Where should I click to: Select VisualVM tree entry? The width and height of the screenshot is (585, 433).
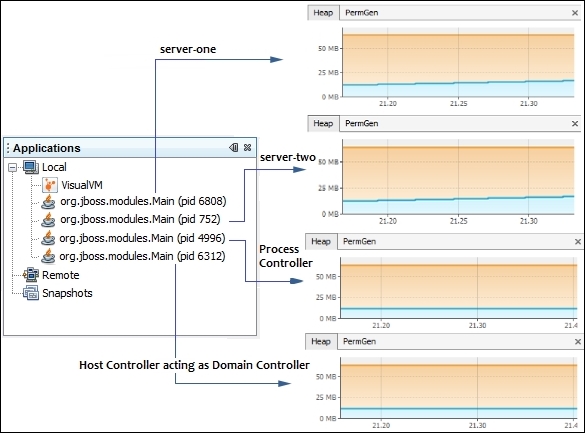pyautogui.click(x=82, y=185)
